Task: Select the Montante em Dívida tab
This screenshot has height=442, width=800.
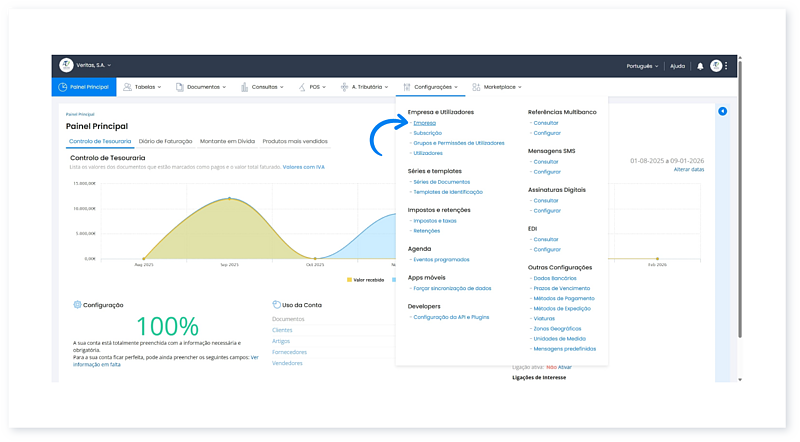Action: click(x=227, y=141)
